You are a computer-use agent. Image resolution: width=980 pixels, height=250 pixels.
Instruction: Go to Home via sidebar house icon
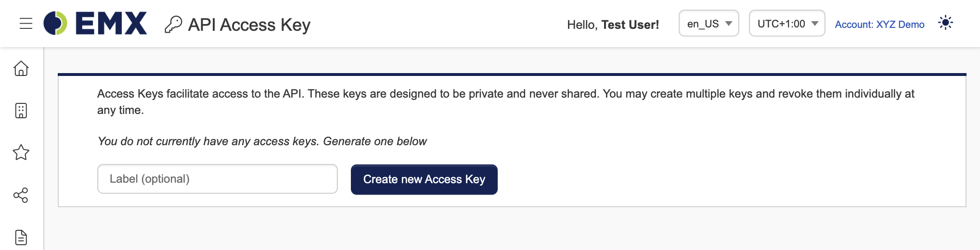coord(21,68)
